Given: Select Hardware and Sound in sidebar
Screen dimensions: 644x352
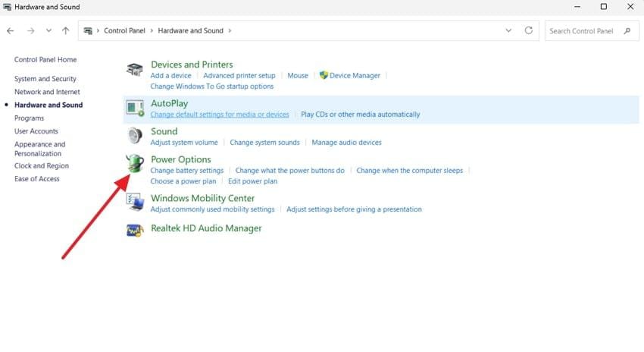Looking at the screenshot, I should [48, 105].
